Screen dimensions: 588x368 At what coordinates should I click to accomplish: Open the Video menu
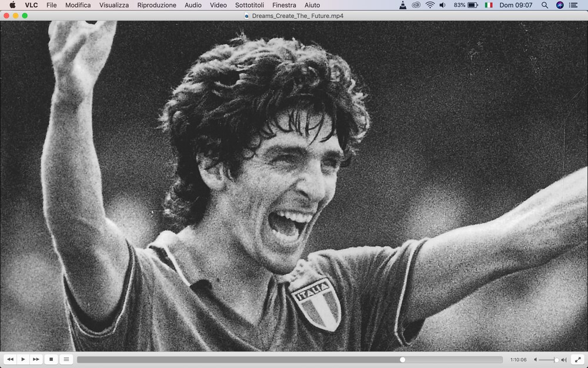[x=218, y=5]
